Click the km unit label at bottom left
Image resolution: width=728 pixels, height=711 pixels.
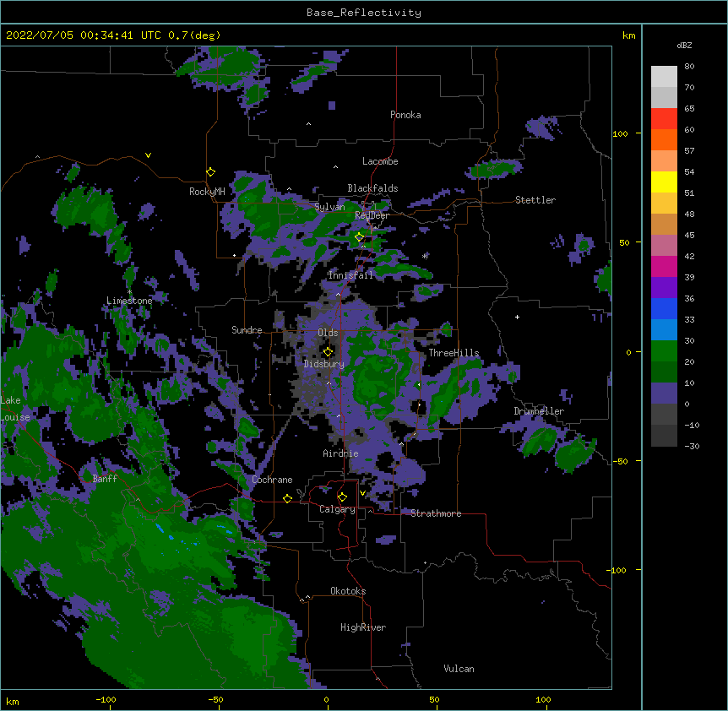[13, 701]
